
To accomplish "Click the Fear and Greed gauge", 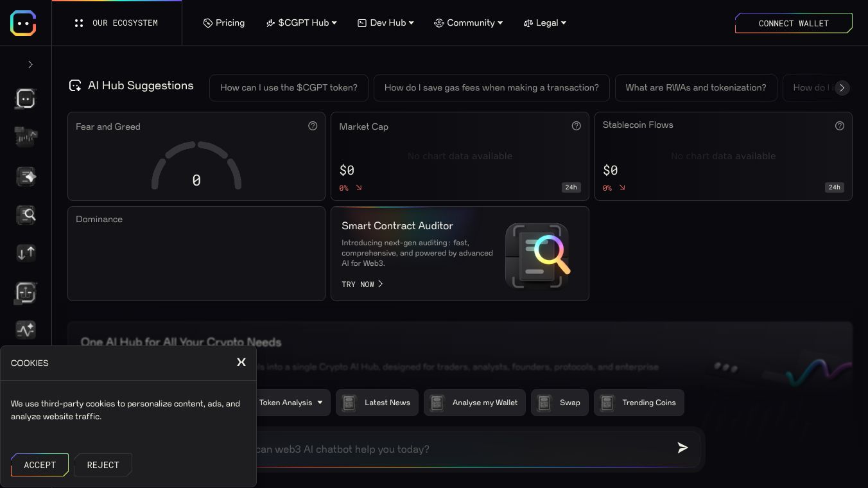I will (x=196, y=166).
